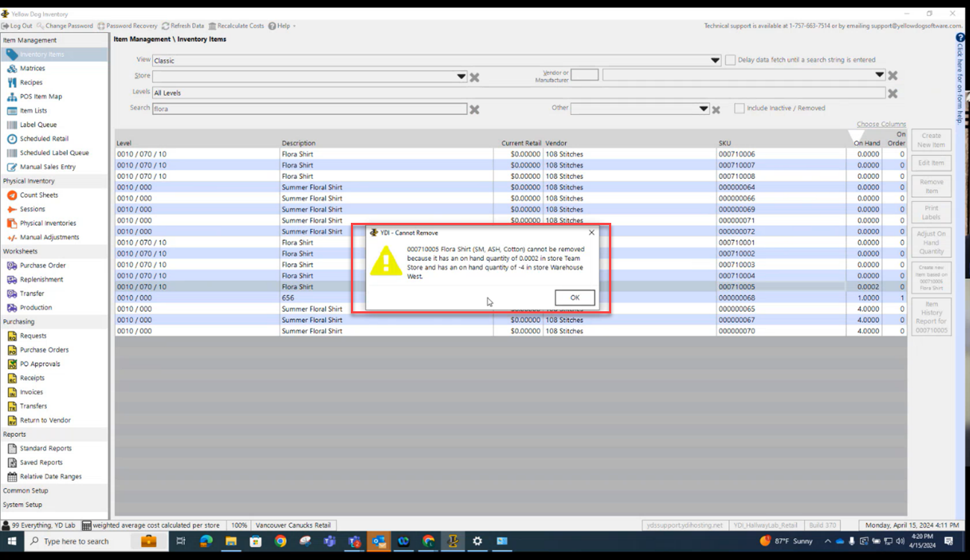Open Item Lists in the sidebar

(x=33, y=111)
